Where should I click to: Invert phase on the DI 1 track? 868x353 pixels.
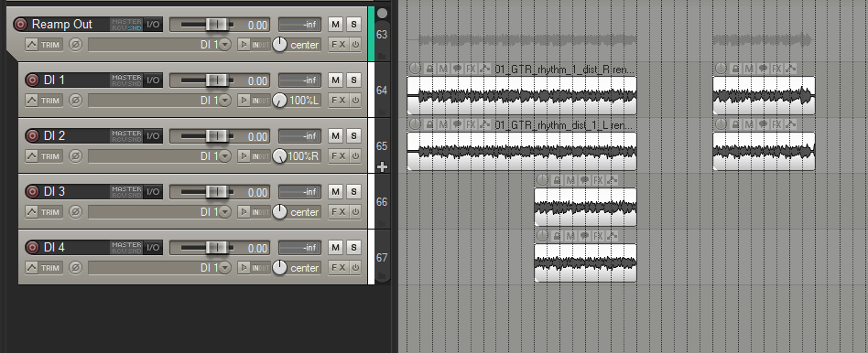click(76, 101)
